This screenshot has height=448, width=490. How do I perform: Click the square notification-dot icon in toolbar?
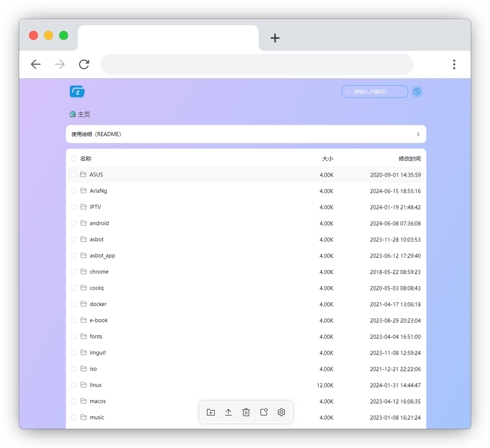click(264, 412)
